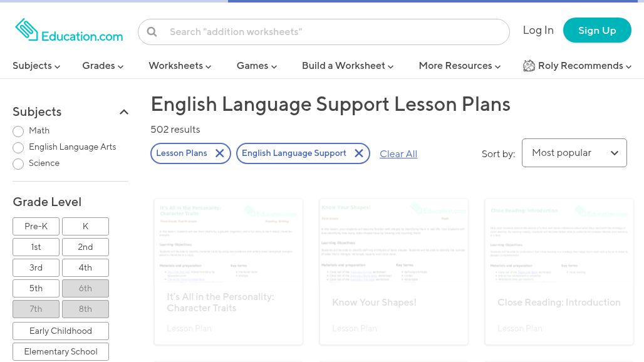The height and width of the screenshot is (362, 644).
Task: Click the search magnifier icon
Action: (x=152, y=32)
